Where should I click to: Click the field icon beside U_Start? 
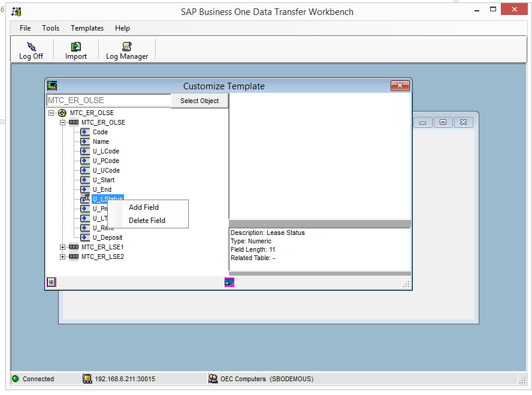(85, 180)
